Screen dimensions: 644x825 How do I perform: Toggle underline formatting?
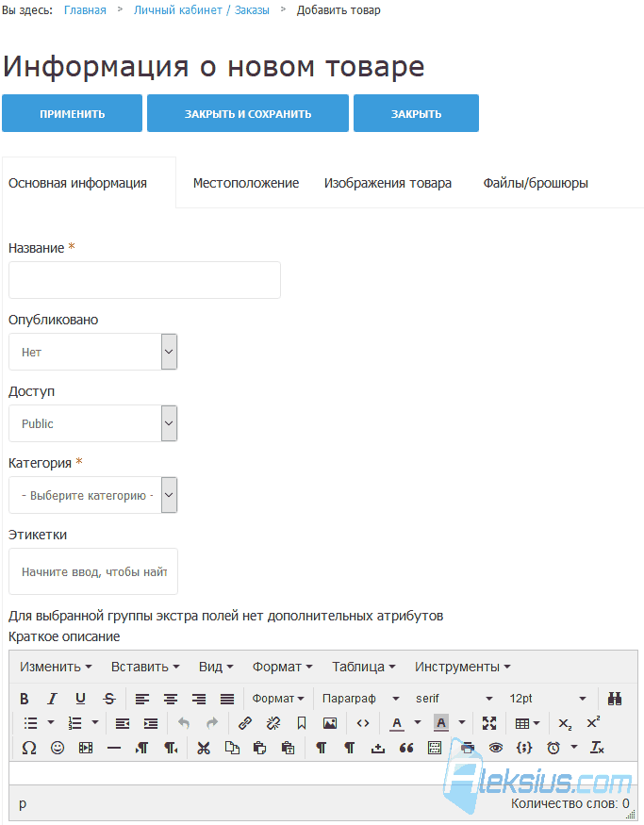pyautogui.click(x=80, y=699)
